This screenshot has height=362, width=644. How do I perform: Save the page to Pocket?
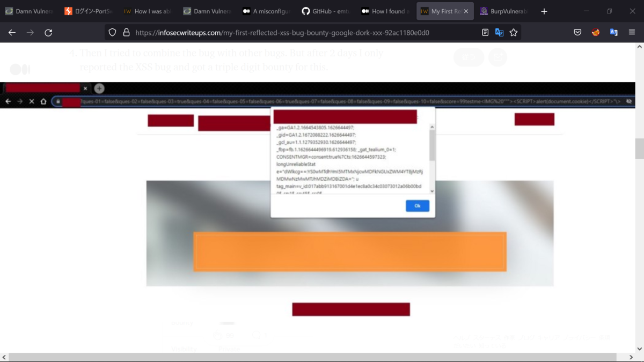pos(577,32)
